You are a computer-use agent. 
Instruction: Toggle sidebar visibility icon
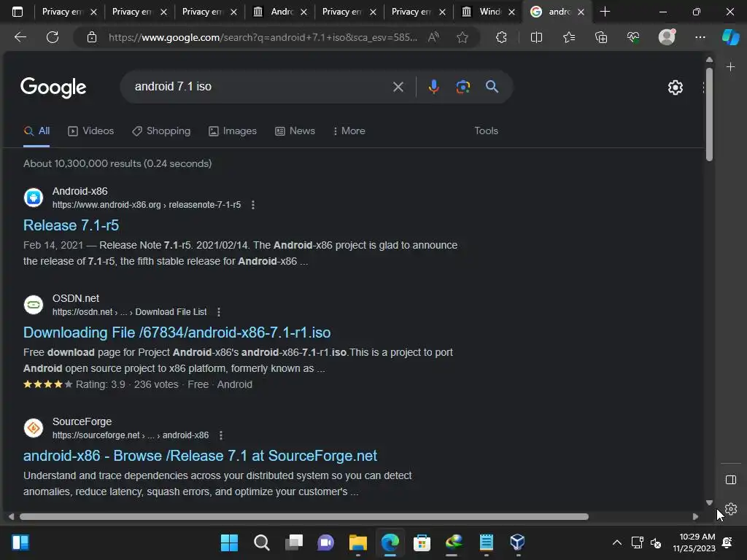point(731,480)
